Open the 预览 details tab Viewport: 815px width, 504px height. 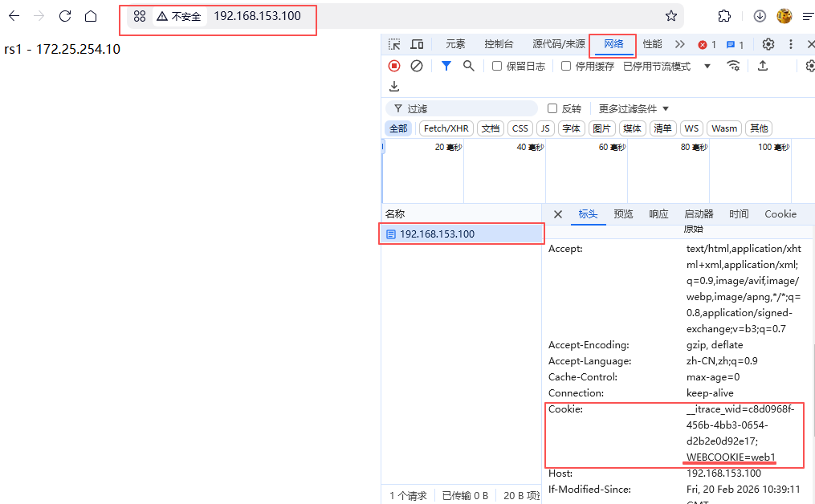point(623,214)
